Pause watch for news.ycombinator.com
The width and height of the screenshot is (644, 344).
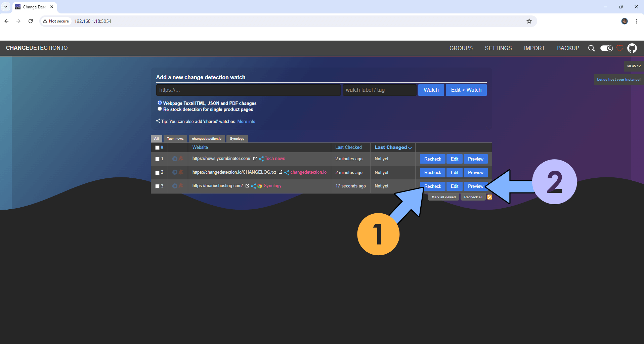pyautogui.click(x=175, y=159)
